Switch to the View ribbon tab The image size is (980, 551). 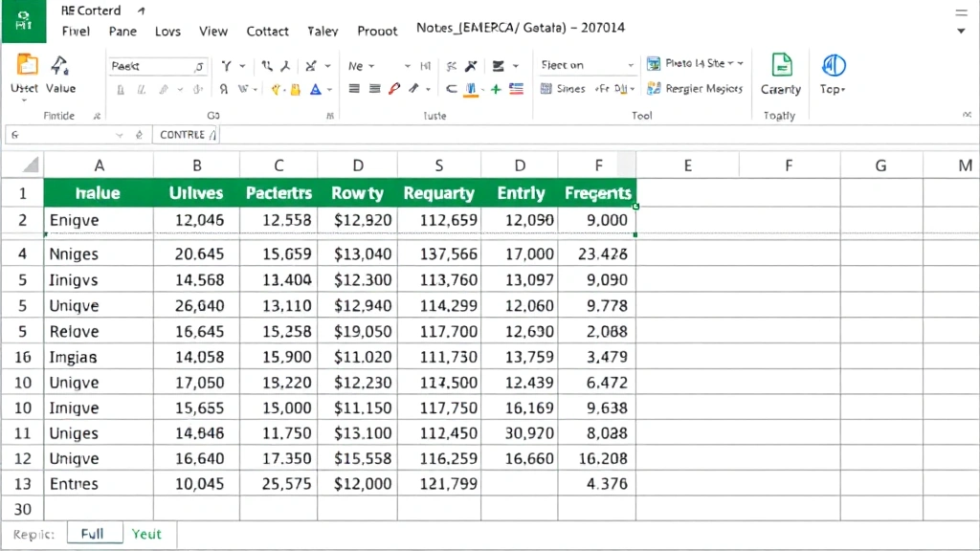coord(213,31)
